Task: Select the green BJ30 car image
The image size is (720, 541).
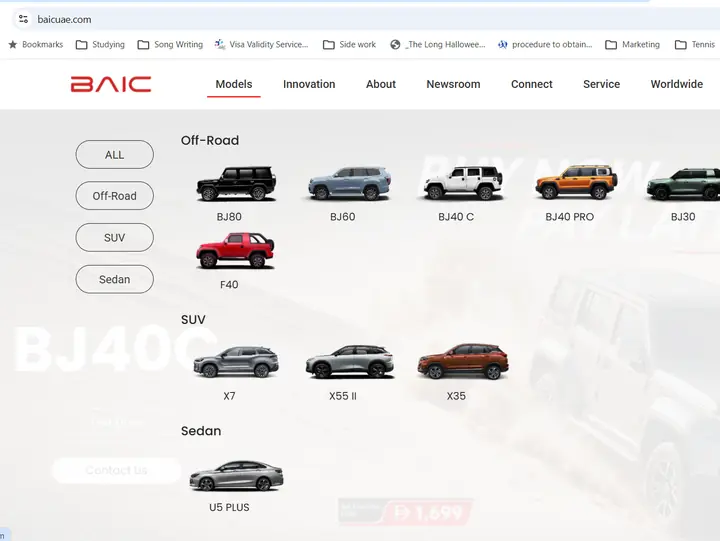Action: click(x=683, y=184)
